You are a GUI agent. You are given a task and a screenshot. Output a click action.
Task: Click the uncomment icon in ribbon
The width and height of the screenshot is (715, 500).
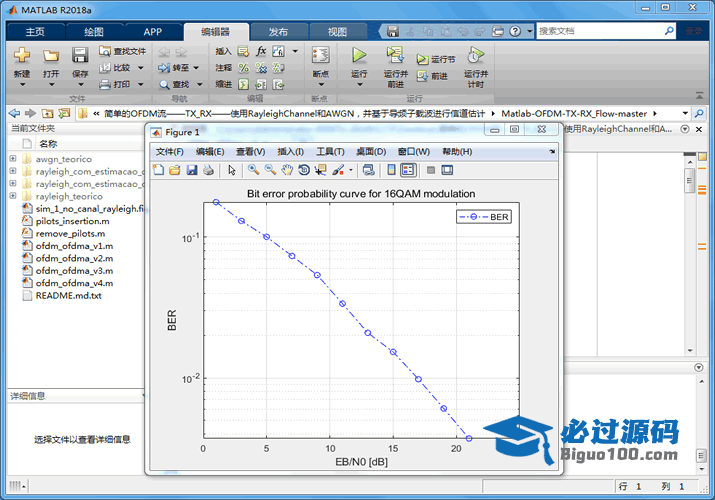pyautogui.click(x=261, y=68)
